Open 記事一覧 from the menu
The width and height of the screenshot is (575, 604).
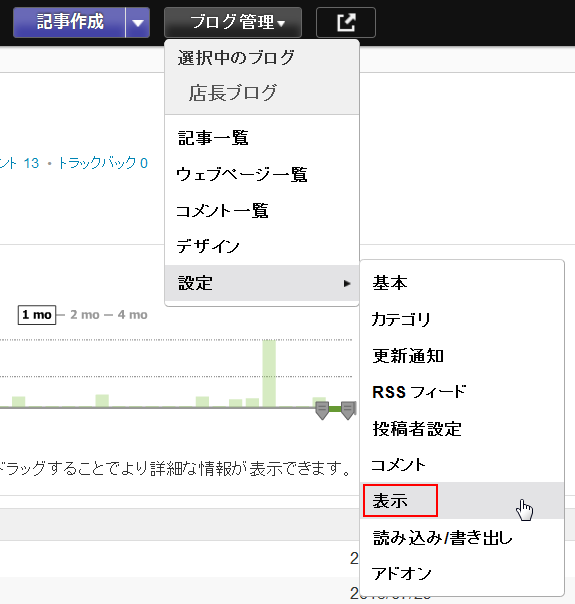click(262, 138)
